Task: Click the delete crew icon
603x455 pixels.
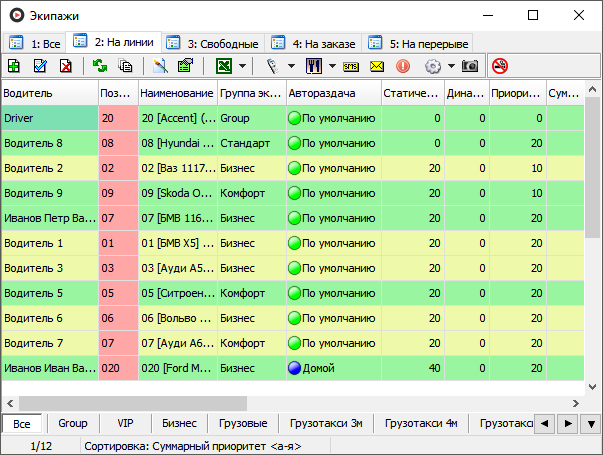Action: [65, 67]
